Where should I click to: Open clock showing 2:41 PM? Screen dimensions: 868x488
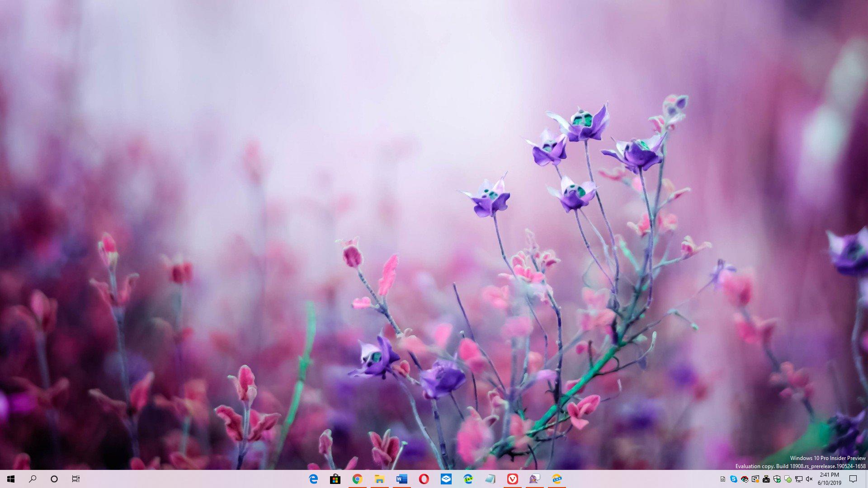coord(829,479)
